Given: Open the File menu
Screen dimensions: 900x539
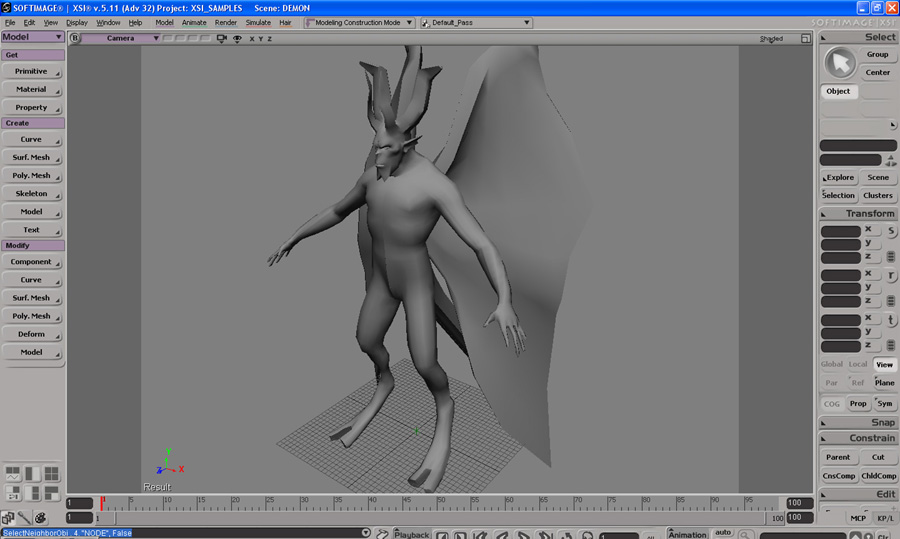Looking at the screenshot, I should pyautogui.click(x=10, y=22).
